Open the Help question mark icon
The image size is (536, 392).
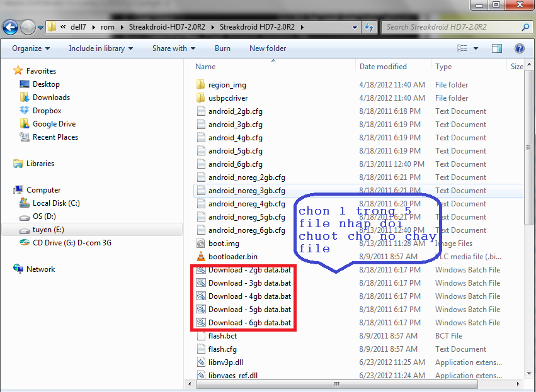pos(520,48)
